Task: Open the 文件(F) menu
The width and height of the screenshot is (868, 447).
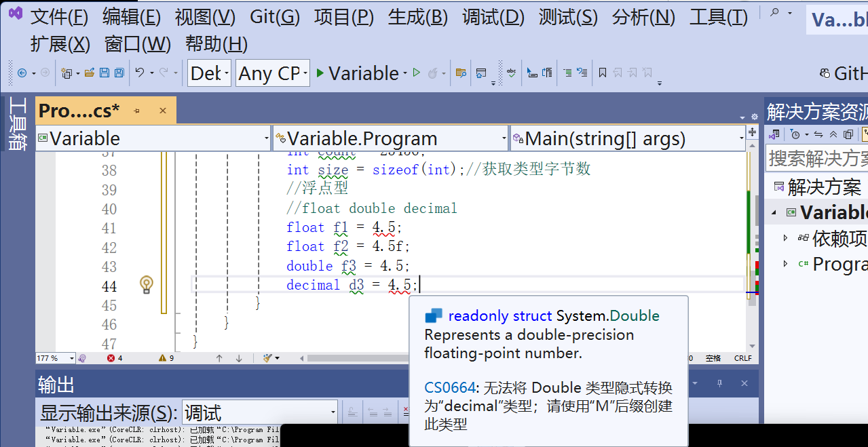Action: coord(59,17)
